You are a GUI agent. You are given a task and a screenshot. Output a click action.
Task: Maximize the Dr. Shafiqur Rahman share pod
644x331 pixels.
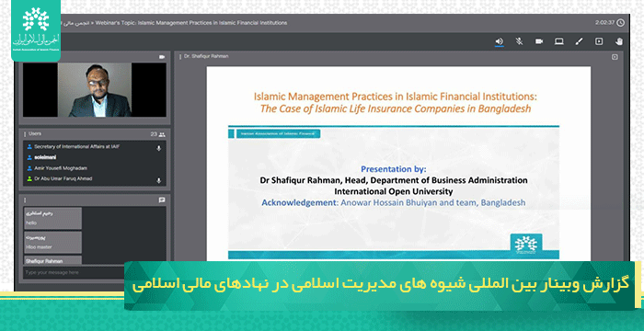pos(615,57)
